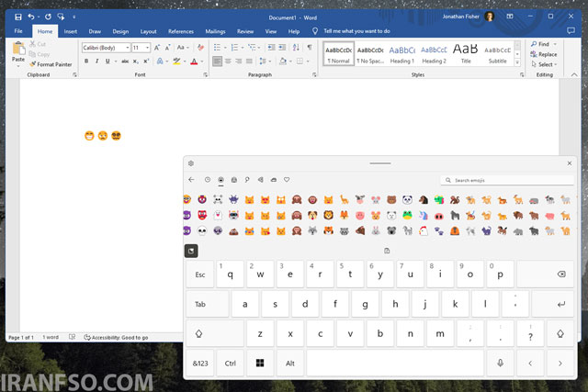
Task: Apply superscript formatting
Action: (146, 62)
